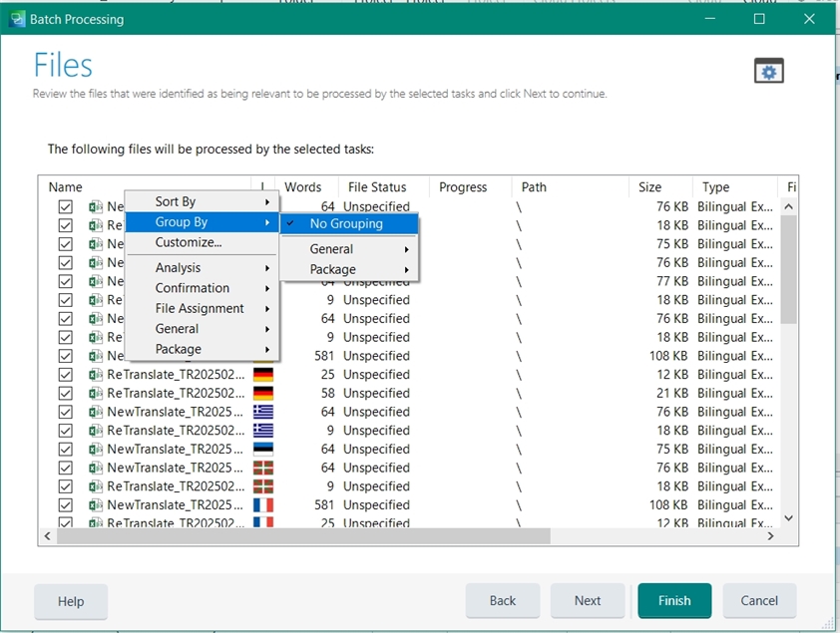Click the 21 KB size cell
Screen dimensions: 840x633
671,394
